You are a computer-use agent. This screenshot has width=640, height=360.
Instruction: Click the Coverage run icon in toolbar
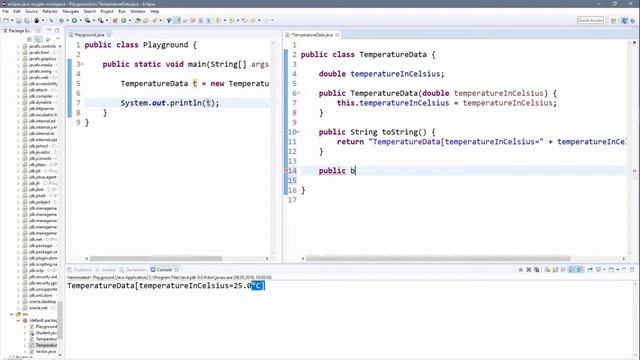point(87,20)
